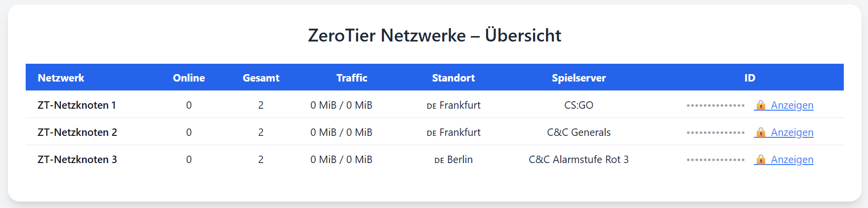Click the DE Berlin location cell
This screenshot has height=208, width=868.
point(454,159)
